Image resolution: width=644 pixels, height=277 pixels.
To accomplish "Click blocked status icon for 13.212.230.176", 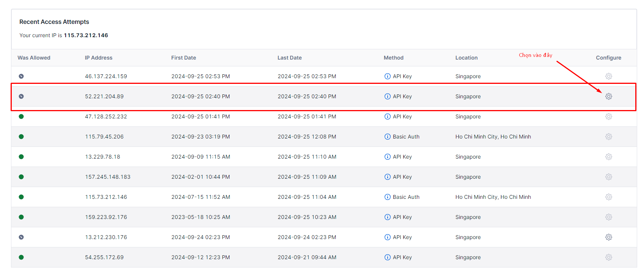I will click(x=21, y=237).
